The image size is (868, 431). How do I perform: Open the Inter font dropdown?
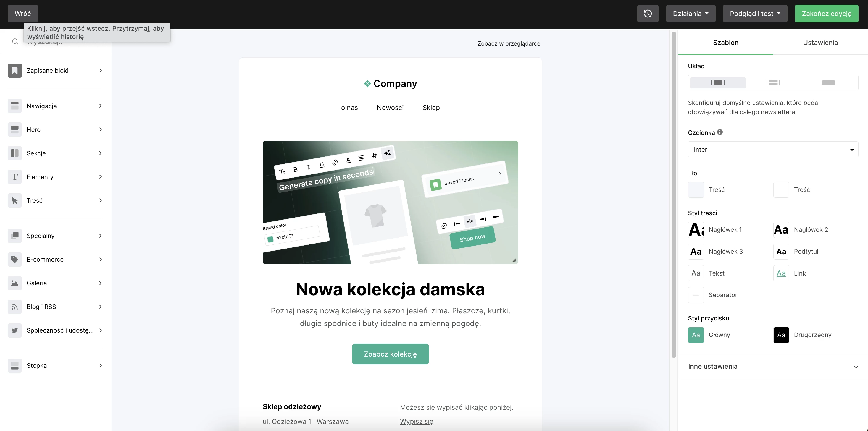(773, 149)
